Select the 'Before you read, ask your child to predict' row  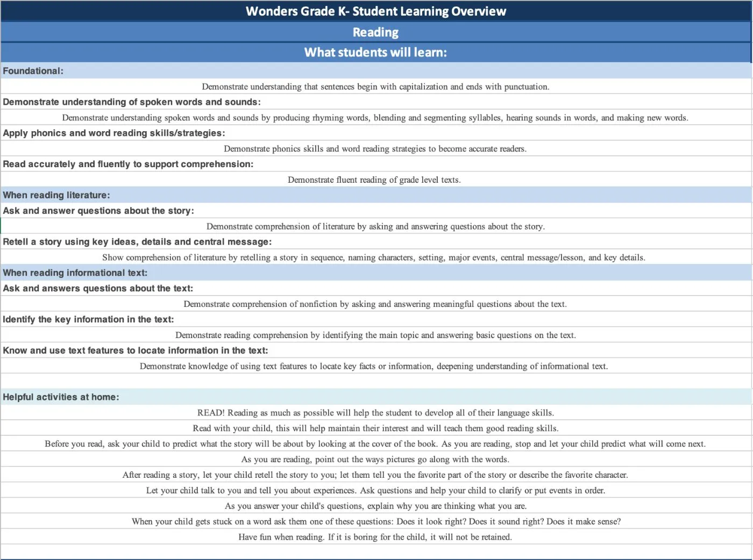click(376, 444)
